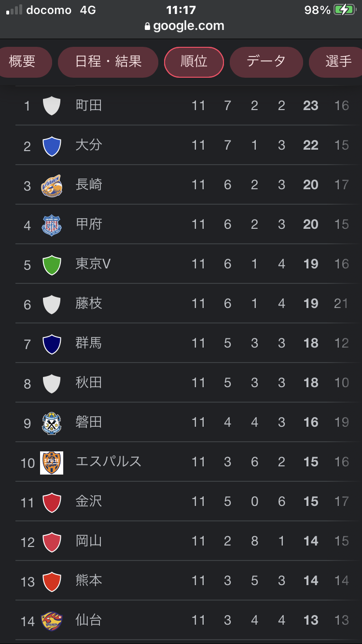Screen dimensions: 362x644
Task: Tap the 甲府 club crest icon
Action: coord(52,225)
